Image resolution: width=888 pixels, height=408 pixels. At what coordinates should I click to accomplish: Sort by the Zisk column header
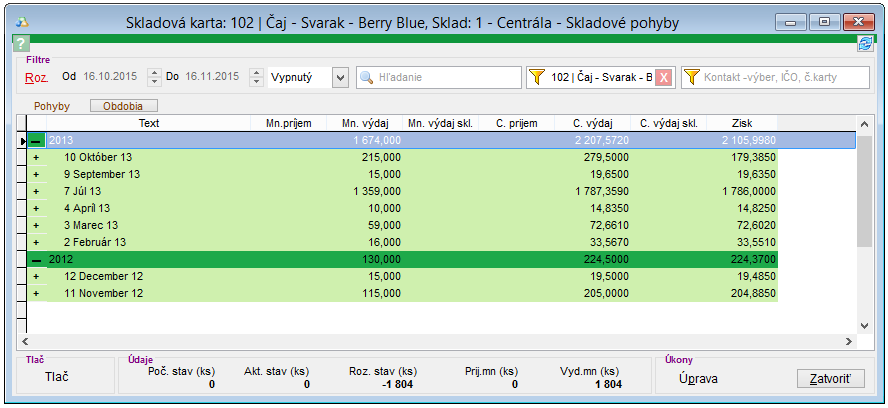click(x=741, y=123)
